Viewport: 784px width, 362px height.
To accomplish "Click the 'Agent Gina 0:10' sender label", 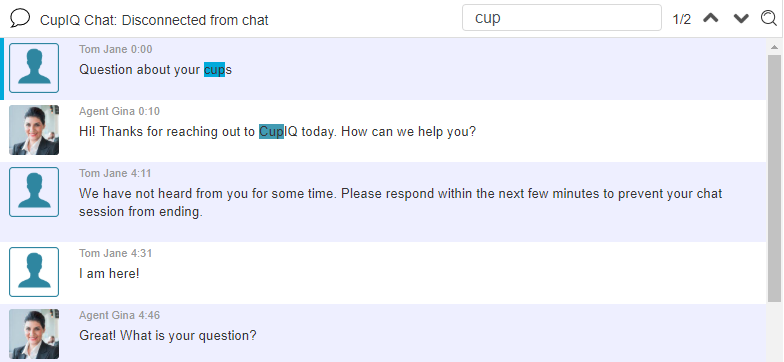I will tap(120, 111).
